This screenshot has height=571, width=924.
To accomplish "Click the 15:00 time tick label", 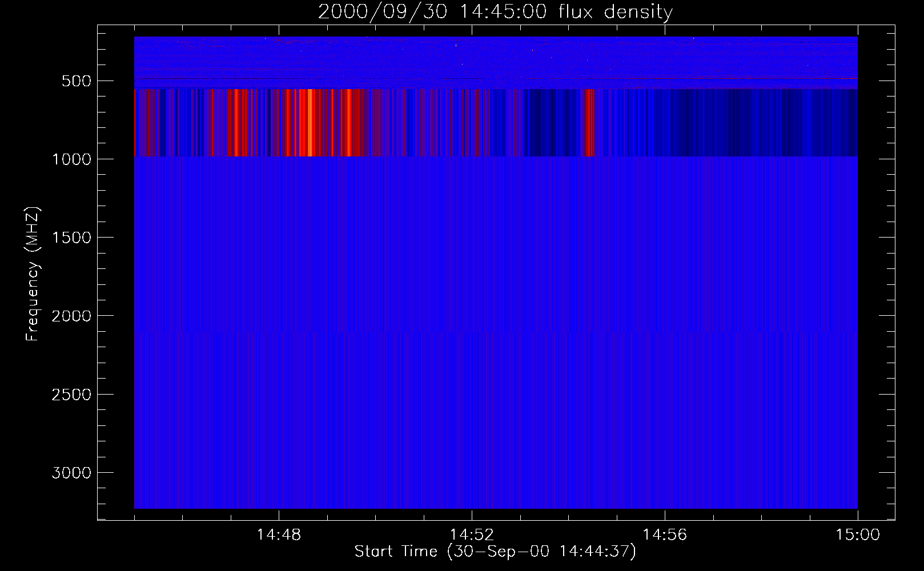I will [858, 535].
